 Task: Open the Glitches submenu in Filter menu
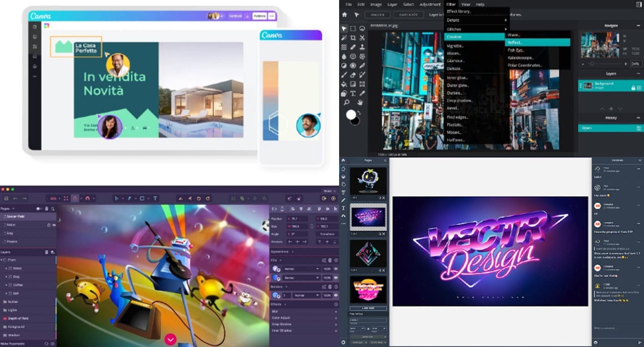476,29
